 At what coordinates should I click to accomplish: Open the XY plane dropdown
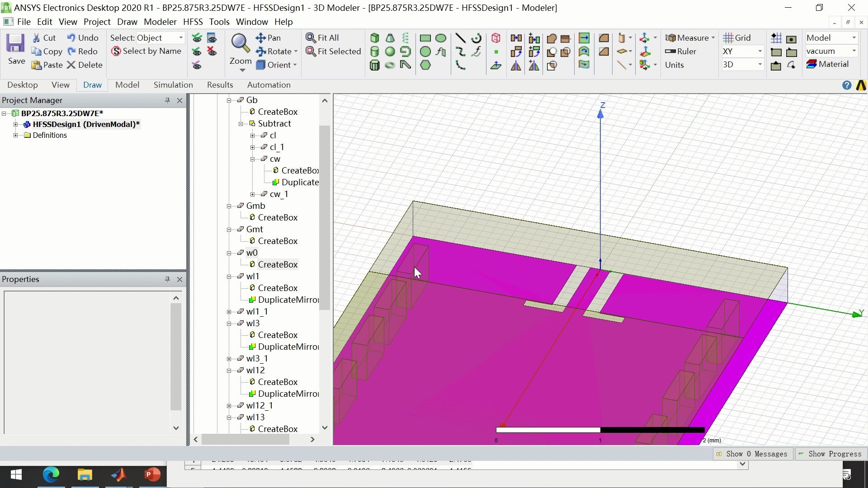[759, 52]
